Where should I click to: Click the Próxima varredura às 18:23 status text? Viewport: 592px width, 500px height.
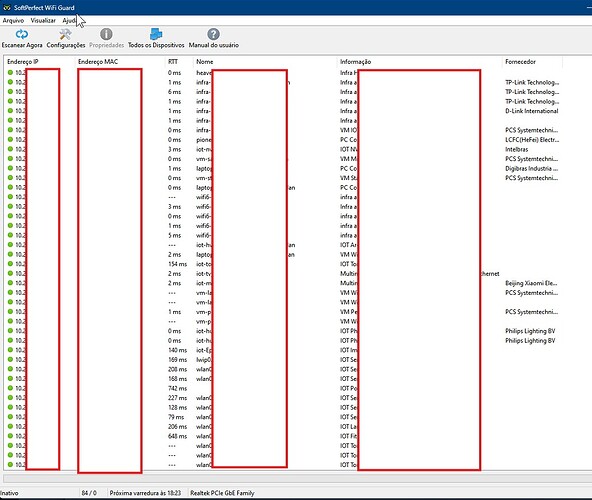145,493
